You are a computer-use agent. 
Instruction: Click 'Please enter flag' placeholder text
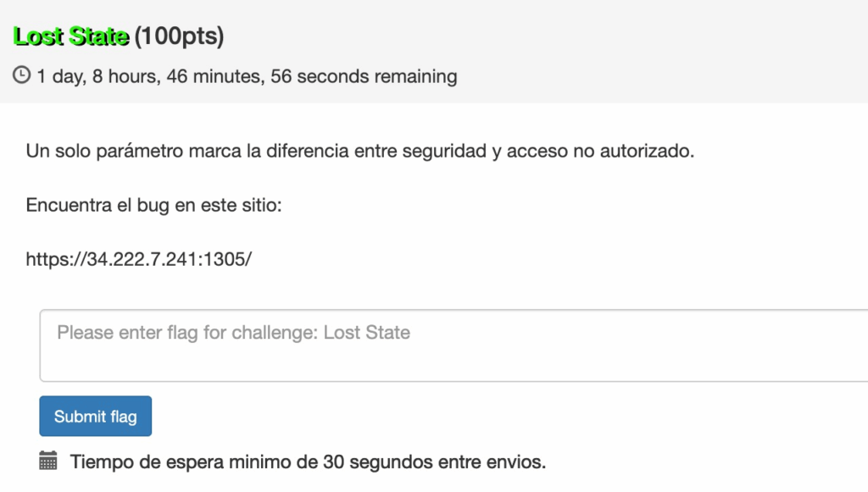pyautogui.click(x=233, y=333)
